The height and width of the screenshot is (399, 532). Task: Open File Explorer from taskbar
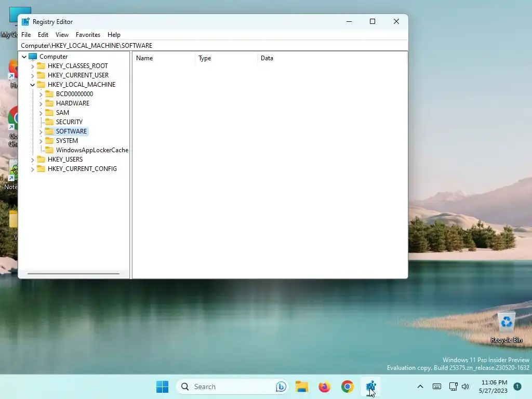302,387
